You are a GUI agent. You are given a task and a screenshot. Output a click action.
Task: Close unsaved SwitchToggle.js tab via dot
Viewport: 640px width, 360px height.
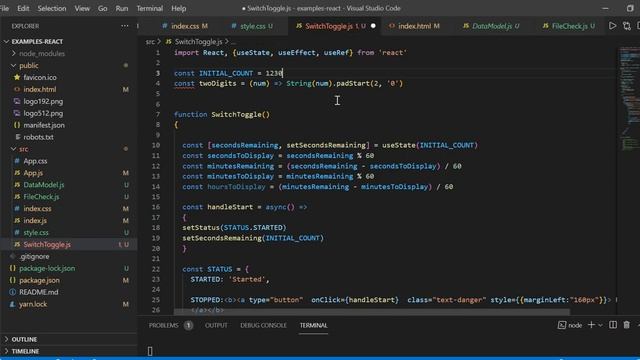(373, 26)
